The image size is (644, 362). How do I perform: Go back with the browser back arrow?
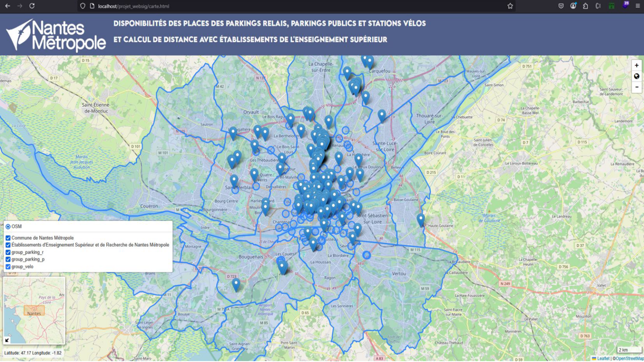[8, 6]
